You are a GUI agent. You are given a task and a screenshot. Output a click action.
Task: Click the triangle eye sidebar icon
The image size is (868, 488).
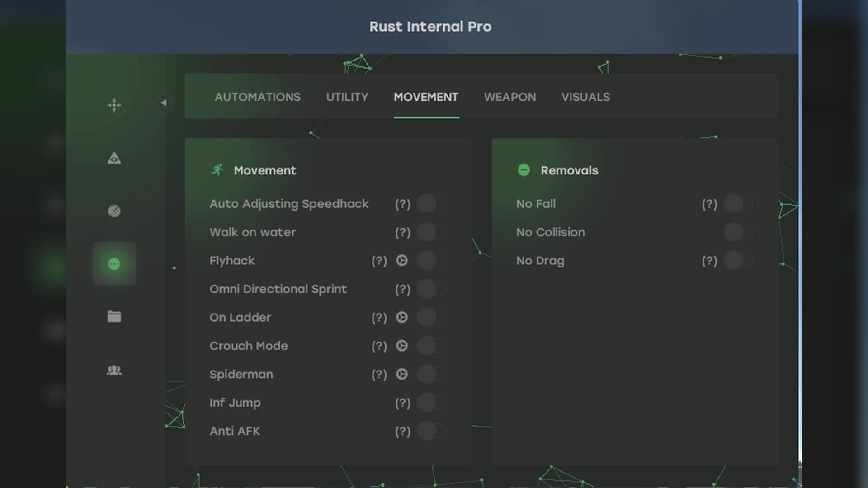tap(114, 158)
